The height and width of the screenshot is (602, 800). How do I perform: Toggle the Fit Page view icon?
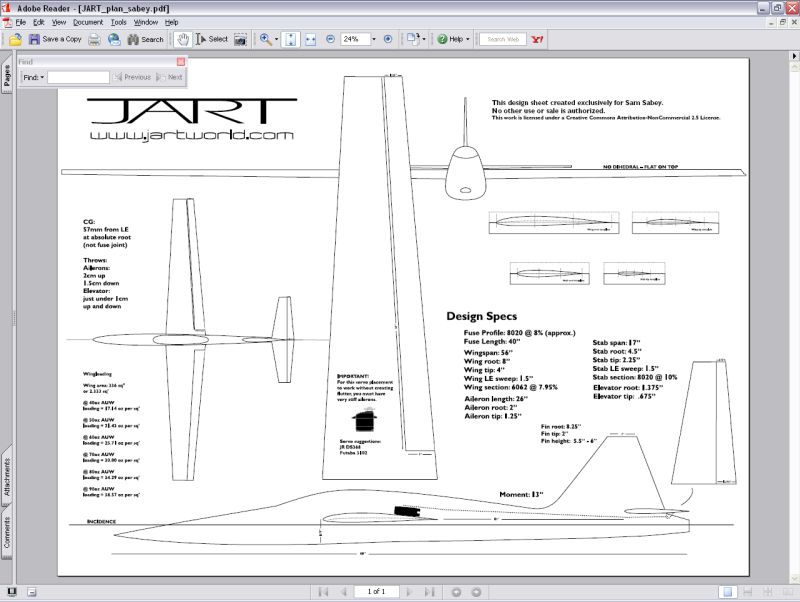(290, 39)
